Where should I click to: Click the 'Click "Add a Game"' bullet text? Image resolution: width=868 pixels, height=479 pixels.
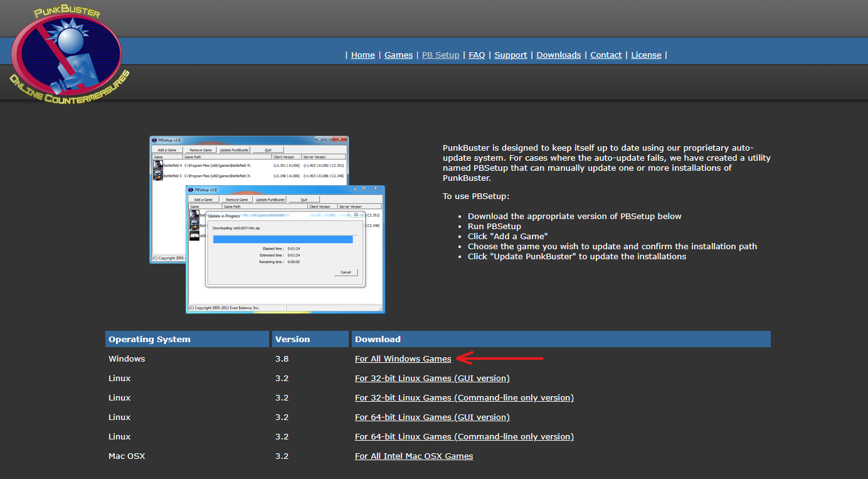(508, 237)
